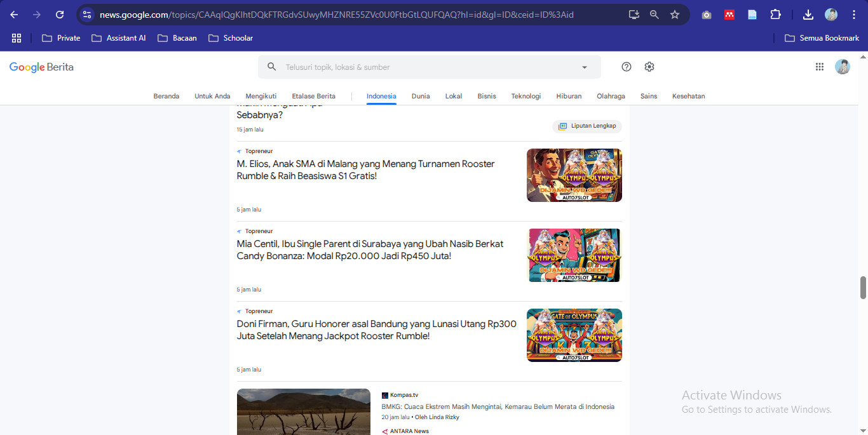Open the Mia Centil Candy Bonanza headline
This screenshot has width=868, height=435.
[x=370, y=250]
